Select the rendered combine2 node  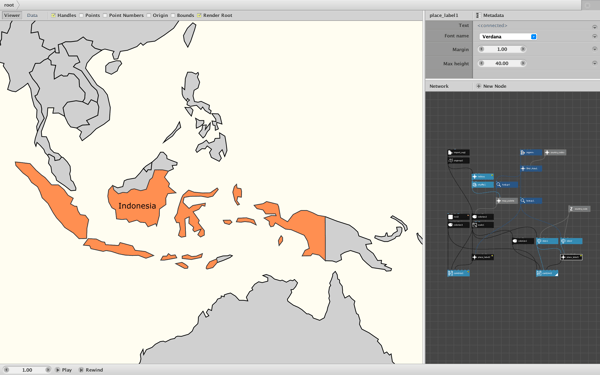(547, 273)
